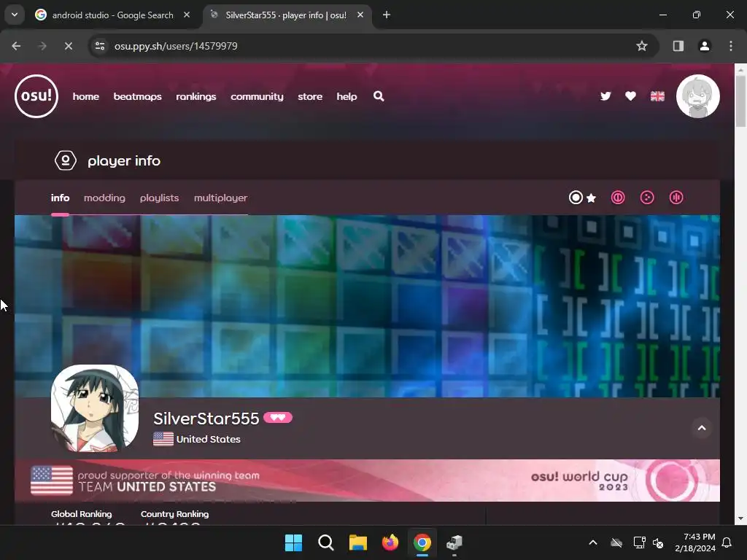This screenshot has width=747, height=560.
Task: Open Chrome tab search dropdown
Action: pos(15,15)
